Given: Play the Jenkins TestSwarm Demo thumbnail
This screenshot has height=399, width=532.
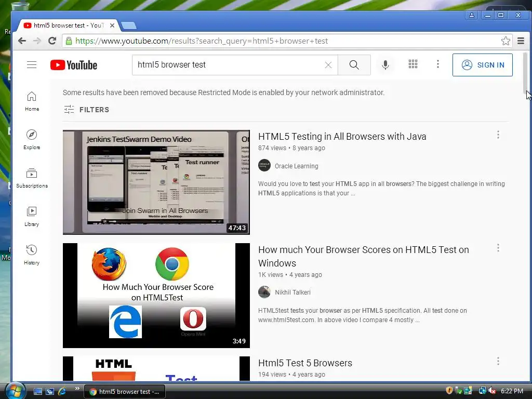Looking at the screenshot, I should [156, 182].
